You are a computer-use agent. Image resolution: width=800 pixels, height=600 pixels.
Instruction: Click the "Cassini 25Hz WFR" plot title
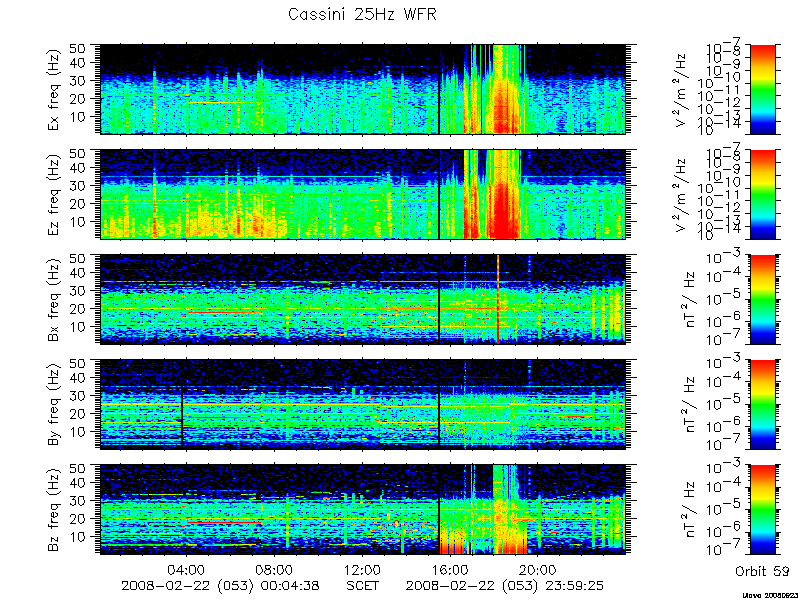point(362,14)
